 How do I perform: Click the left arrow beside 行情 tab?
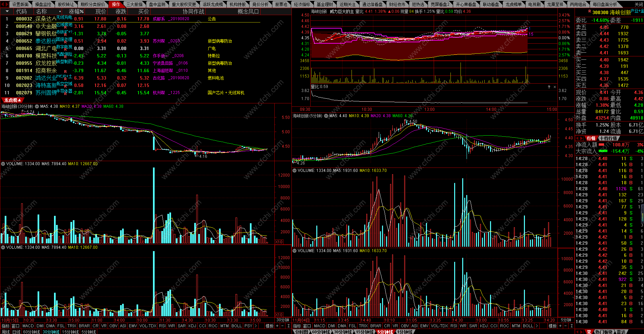point(577,138)
